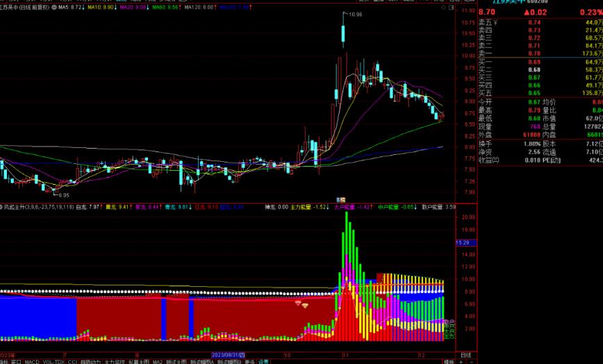Click the 白龙 7.97 indicator value

(89, 207)
